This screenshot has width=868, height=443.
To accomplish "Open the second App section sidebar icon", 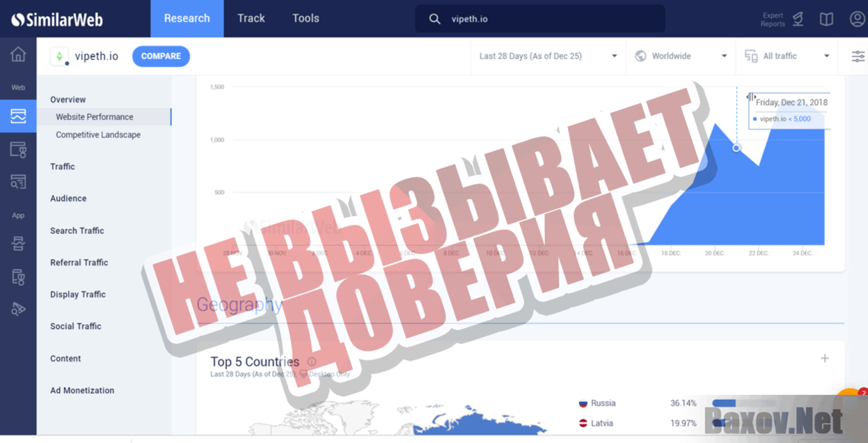I will [x=18, y=277].
